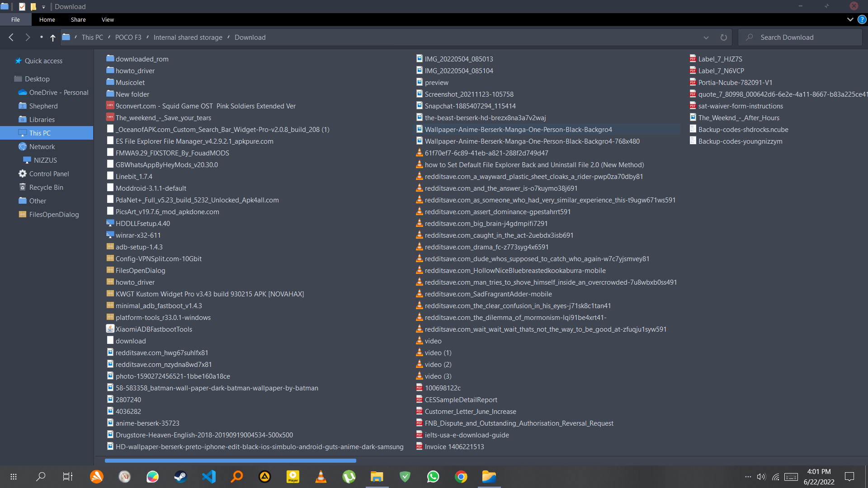Click the Up one level arrow
The width and height of the screenshot is (868, 488).
53,38
